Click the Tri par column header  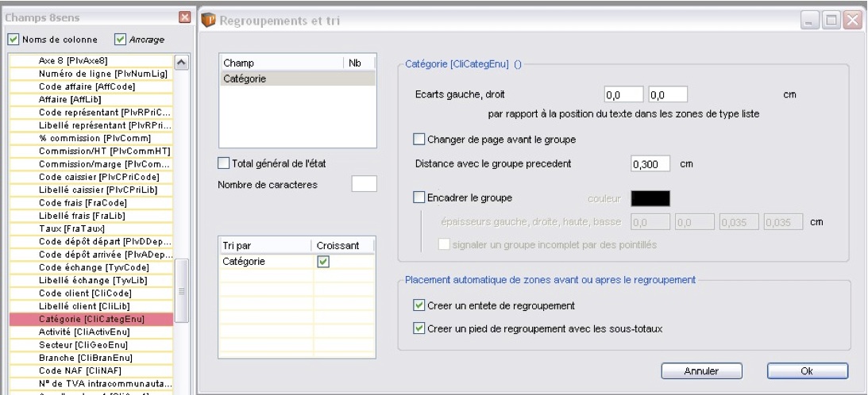point(266,246)
